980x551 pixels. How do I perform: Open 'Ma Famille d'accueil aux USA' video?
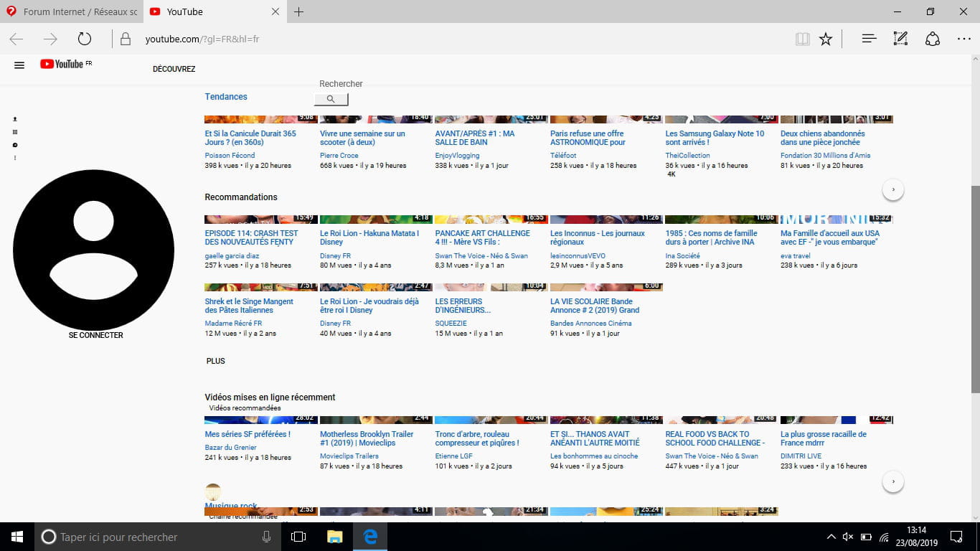point(830,237)
